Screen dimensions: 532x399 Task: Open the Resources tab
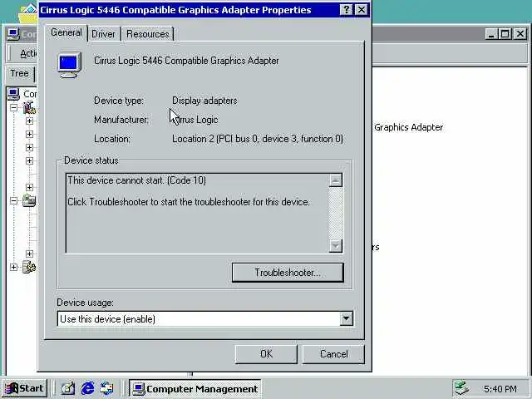[x=148, y=34]
